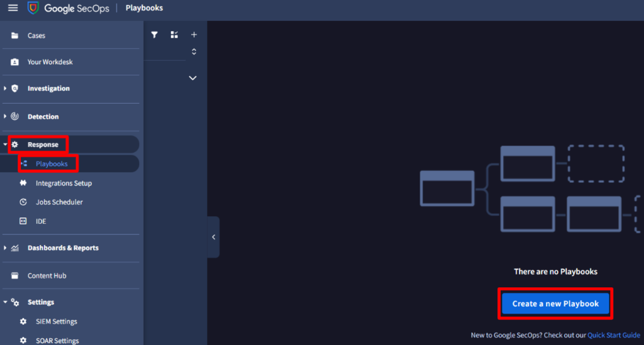Click the Playbooks header title
The width and height of the screenshot is (644, 345).
point(144,8)
